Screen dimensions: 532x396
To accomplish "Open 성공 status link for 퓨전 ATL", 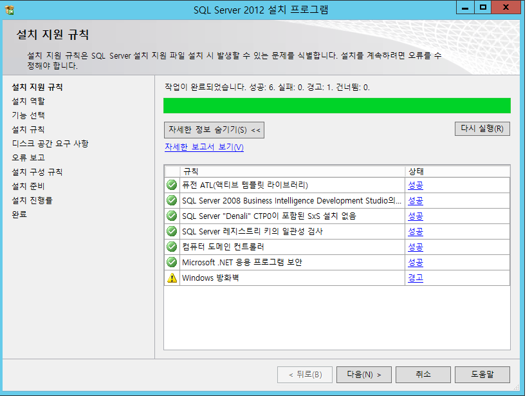I will point(415,185).
